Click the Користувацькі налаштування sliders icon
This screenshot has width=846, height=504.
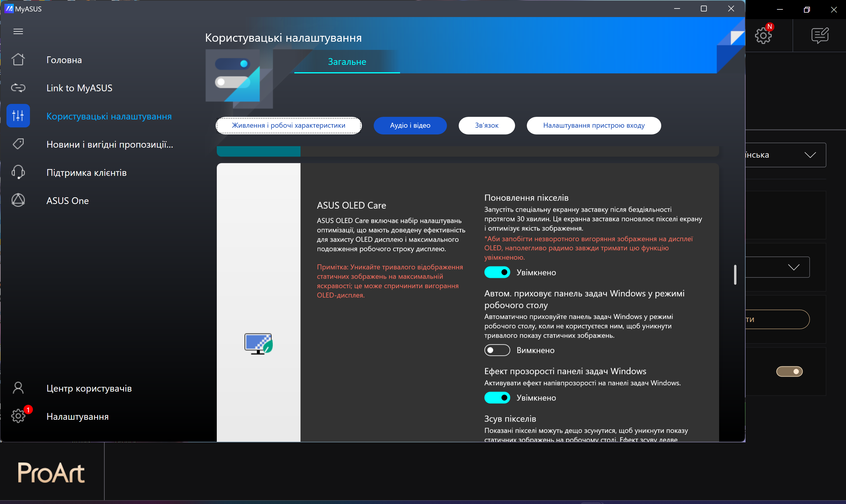pos(18,116)
